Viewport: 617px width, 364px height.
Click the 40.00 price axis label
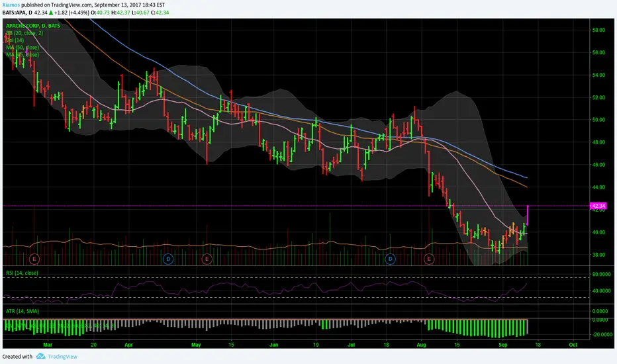[x=598, y=232]
